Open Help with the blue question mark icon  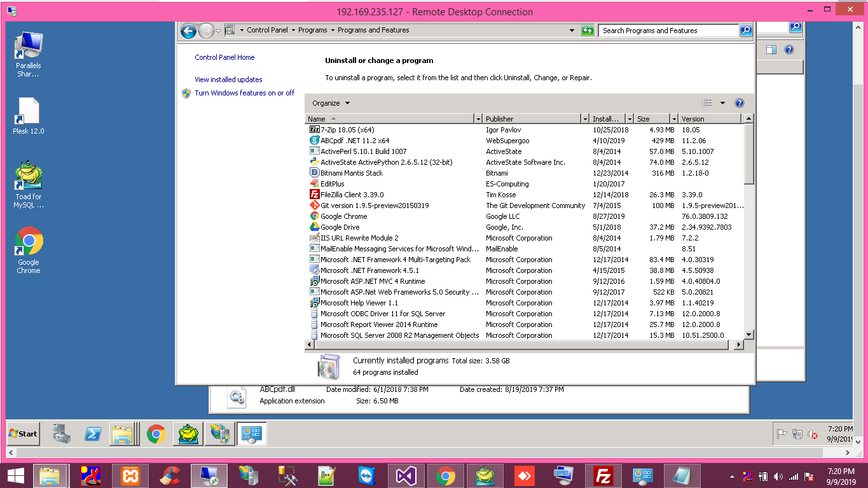pos(739,103)
